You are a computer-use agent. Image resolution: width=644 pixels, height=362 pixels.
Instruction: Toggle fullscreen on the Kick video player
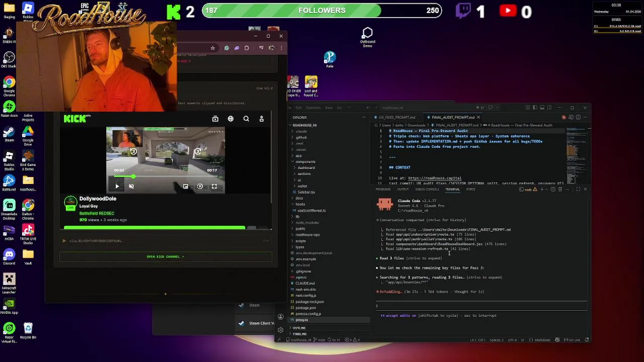[x=214, y=187]
